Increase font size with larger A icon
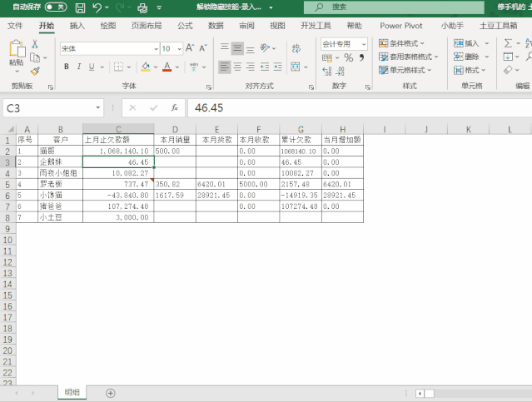The image size is (532, 402). (190, 48)
